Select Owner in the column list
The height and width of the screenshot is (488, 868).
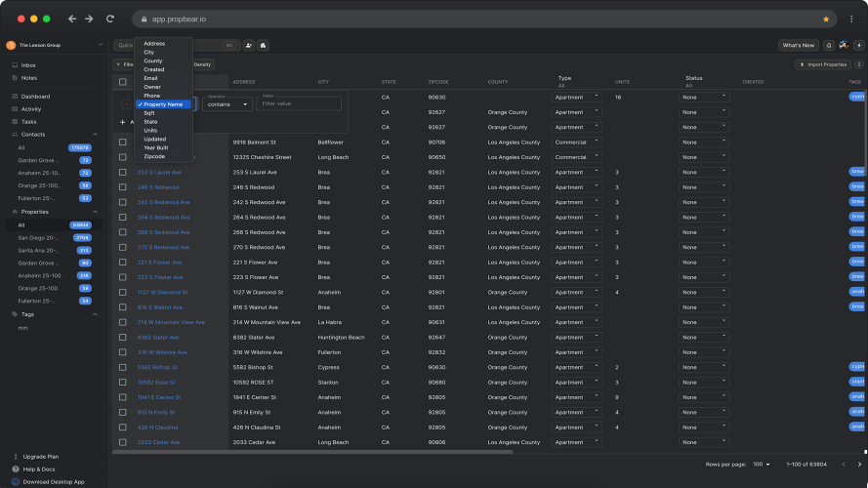click(152, 87)
